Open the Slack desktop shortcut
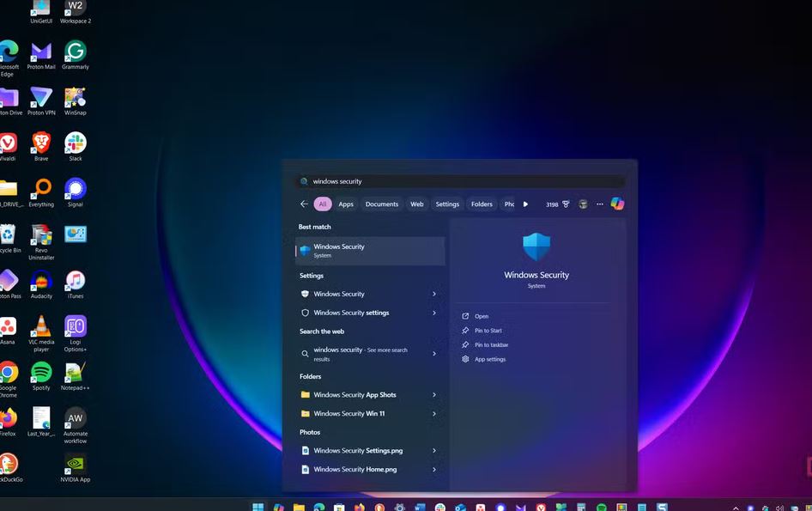Screen dimensions: 812x511 click(x=75, y=147)
